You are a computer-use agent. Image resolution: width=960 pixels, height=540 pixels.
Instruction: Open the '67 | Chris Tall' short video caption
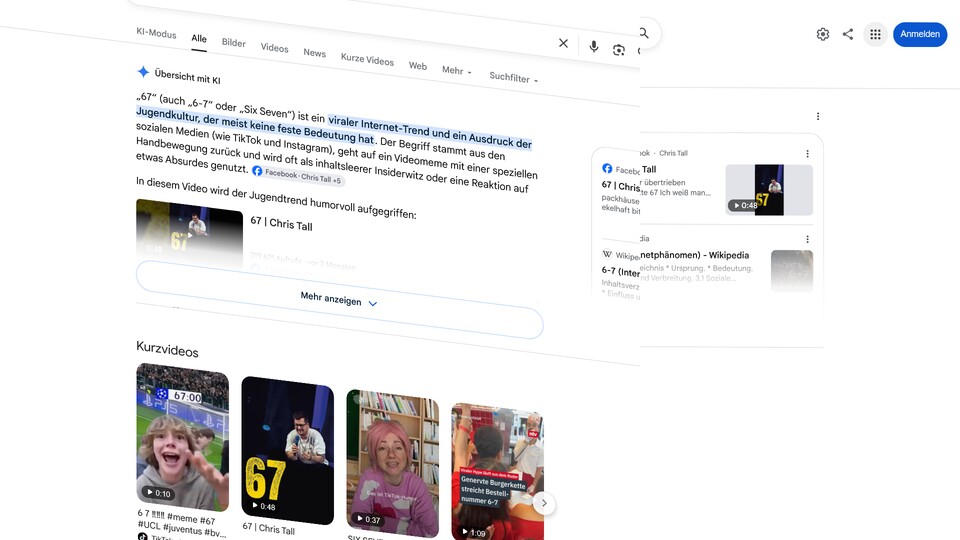tap(268, 528)
